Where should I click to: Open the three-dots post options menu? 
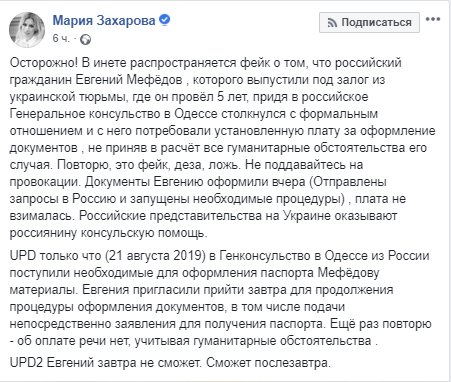433,19
